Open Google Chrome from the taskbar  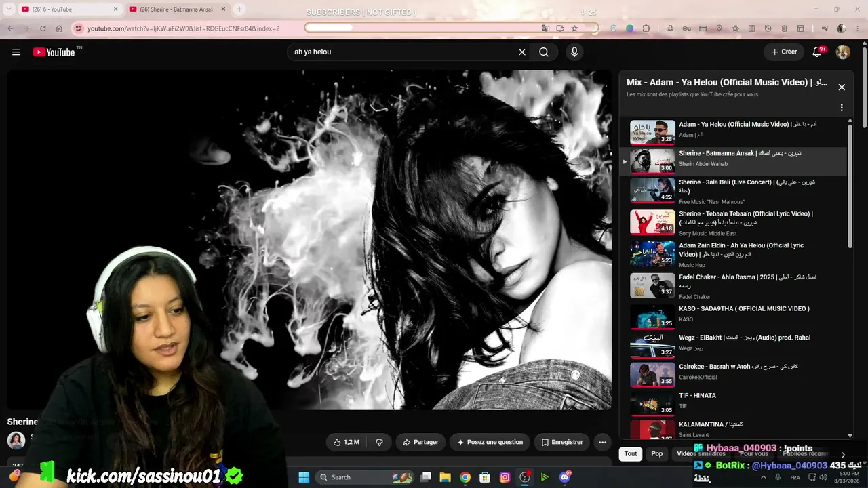tap(465, 477)
